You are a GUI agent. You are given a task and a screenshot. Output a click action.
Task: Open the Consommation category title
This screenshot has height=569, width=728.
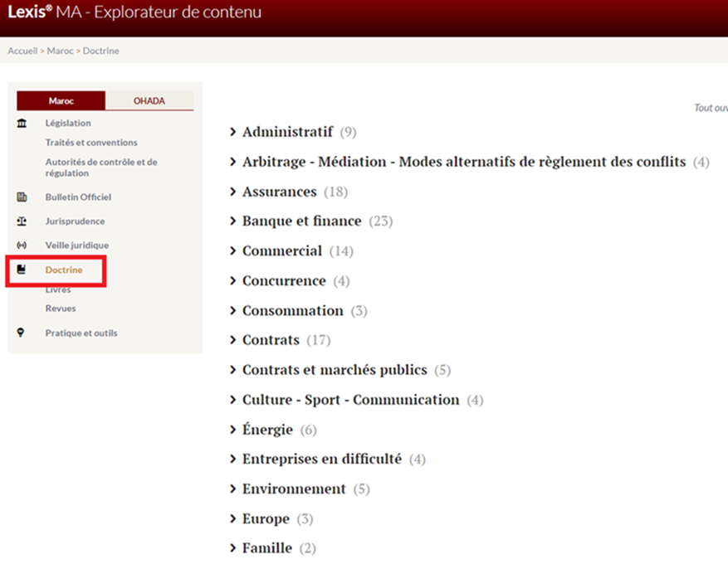pos(293,310)
